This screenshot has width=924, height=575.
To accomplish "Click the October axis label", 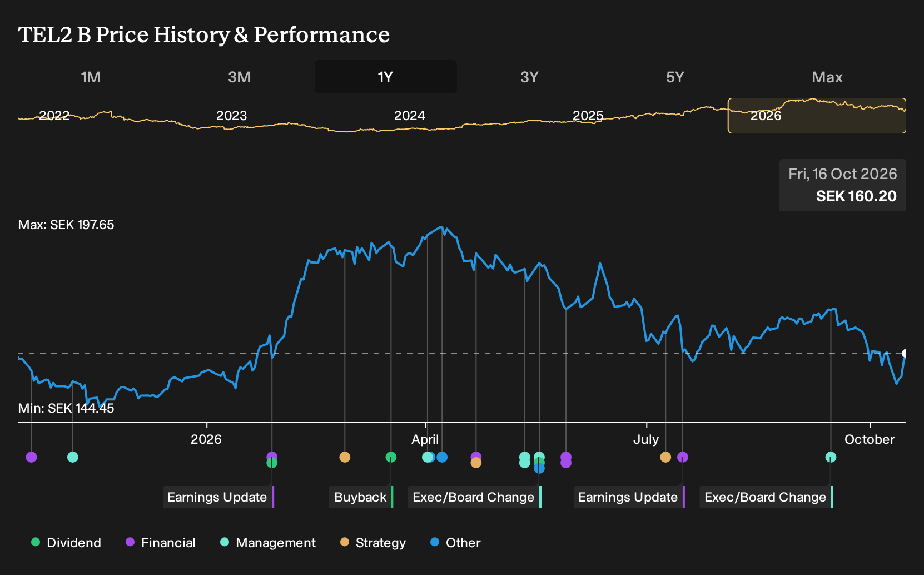I will [x=870, y=439].
